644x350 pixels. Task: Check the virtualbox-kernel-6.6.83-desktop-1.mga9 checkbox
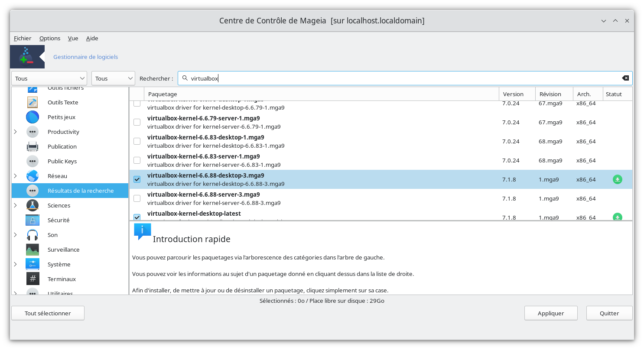[137, 141]
